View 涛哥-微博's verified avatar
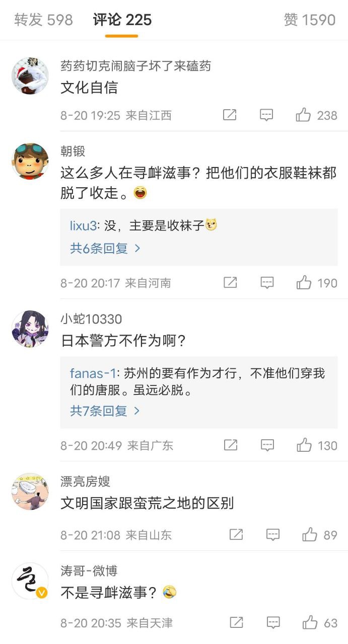 click(x=30, y=581)
